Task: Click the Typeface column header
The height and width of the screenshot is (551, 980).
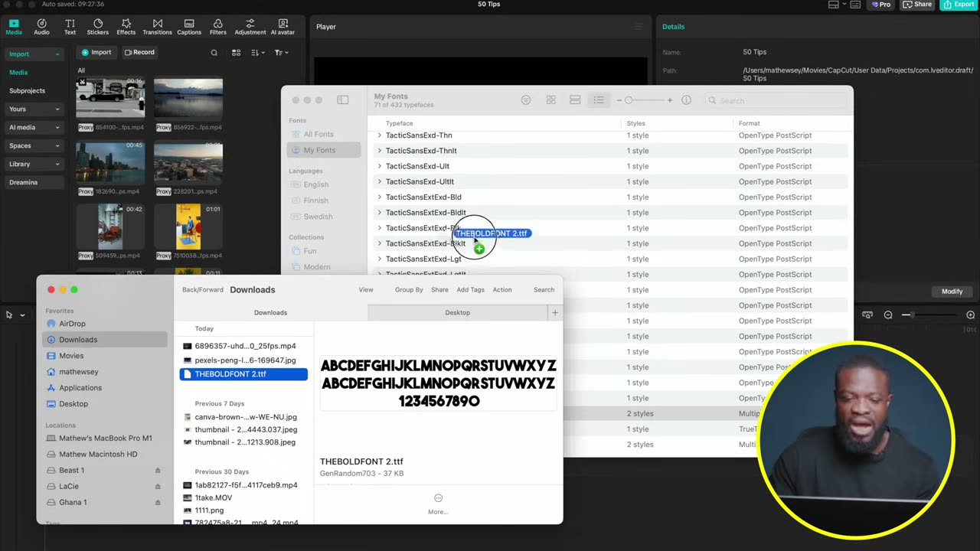Action: point(400,123)
